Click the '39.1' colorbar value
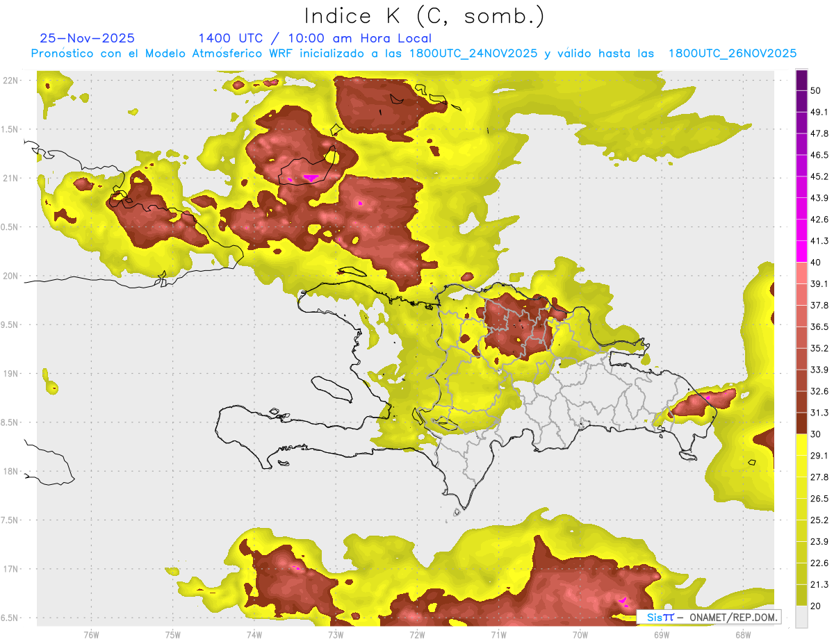 pyautogui.click(x=819, y=283)
